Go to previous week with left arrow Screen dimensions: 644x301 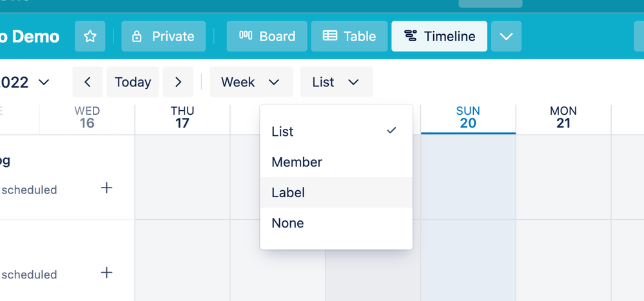[x=88, y=82]
